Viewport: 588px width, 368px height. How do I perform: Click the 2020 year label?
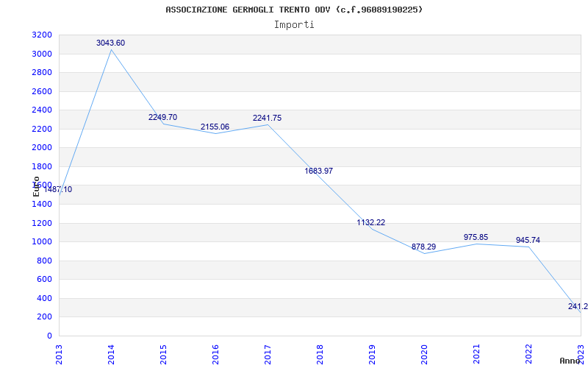tap(424, 355)
